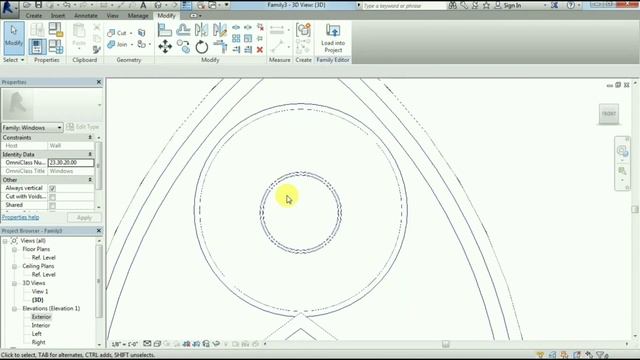The image size is (640, 360).
Task: Click the Save icon in quick access toolbar
Action: coord(38,5)
